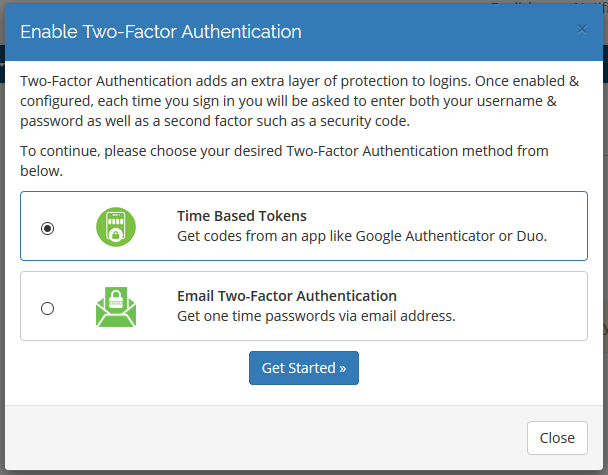Select the Email authentication option card
Image resolution: width=608 pixels, height=475 pixels.
point(304,306)
